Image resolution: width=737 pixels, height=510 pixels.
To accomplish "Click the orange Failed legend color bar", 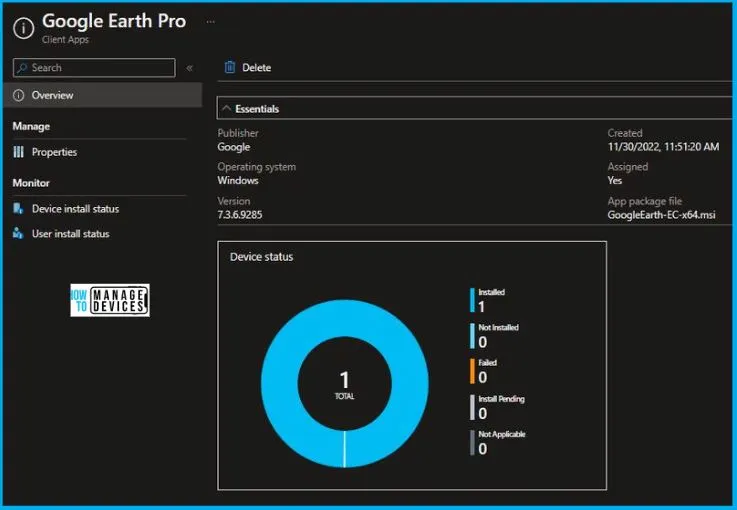I will [x=472, y=371].
